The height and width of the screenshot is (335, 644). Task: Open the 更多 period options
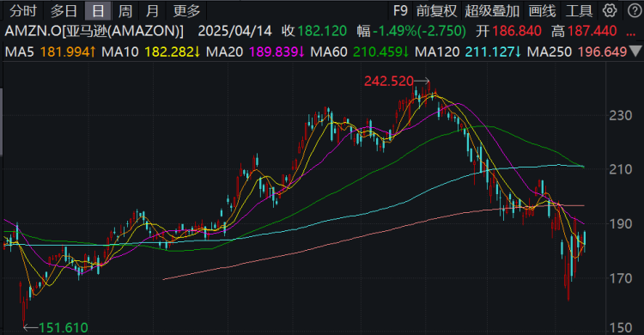click(x=186, y=11)
